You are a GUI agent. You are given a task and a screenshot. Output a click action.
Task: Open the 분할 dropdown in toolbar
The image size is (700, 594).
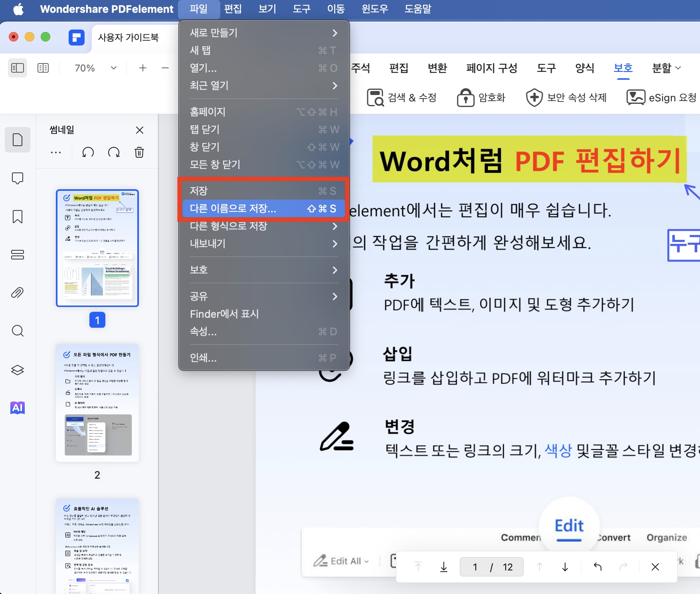[666, 68]
